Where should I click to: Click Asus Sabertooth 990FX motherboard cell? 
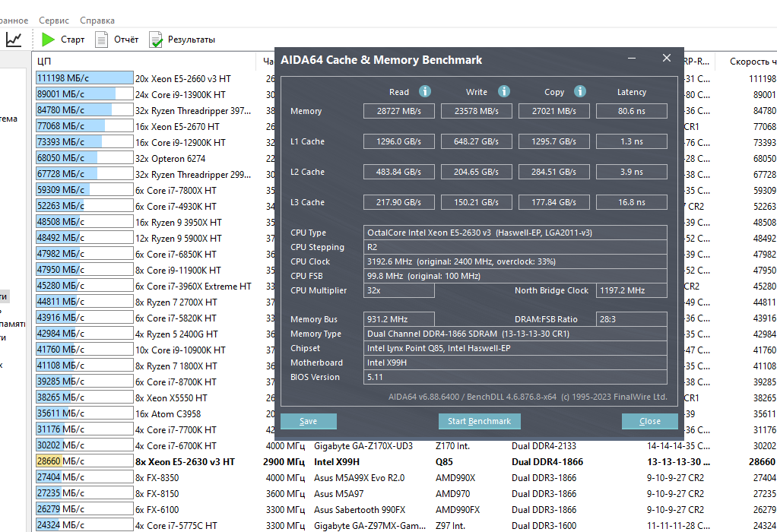point(360,509)
